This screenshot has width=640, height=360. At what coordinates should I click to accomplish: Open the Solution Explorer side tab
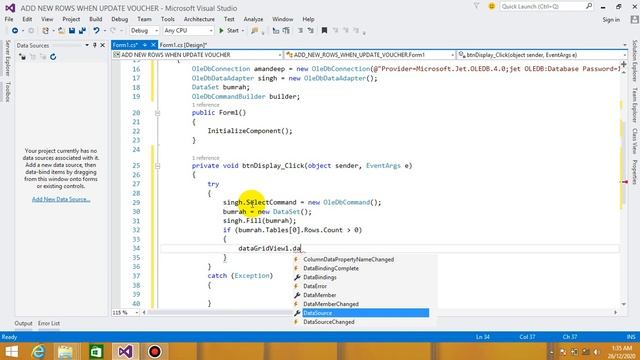click(635, 61)
